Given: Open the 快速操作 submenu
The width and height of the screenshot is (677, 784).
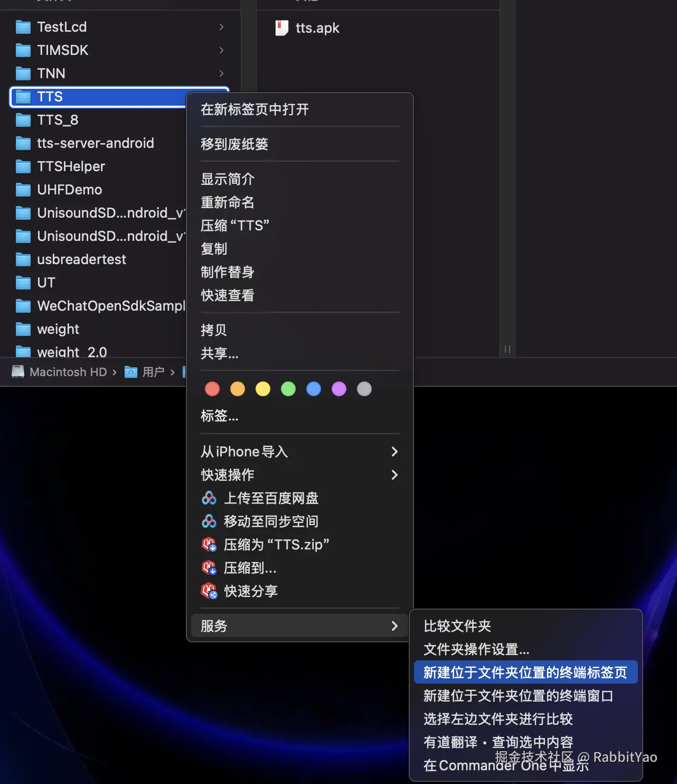Looking at the screenshot, I should (228, 475).
